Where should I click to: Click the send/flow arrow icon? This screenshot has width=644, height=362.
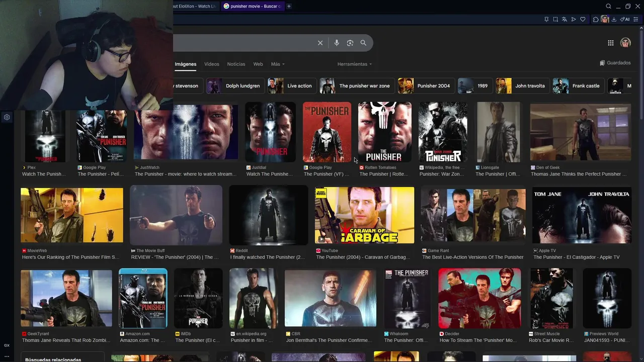click(574, 20)
